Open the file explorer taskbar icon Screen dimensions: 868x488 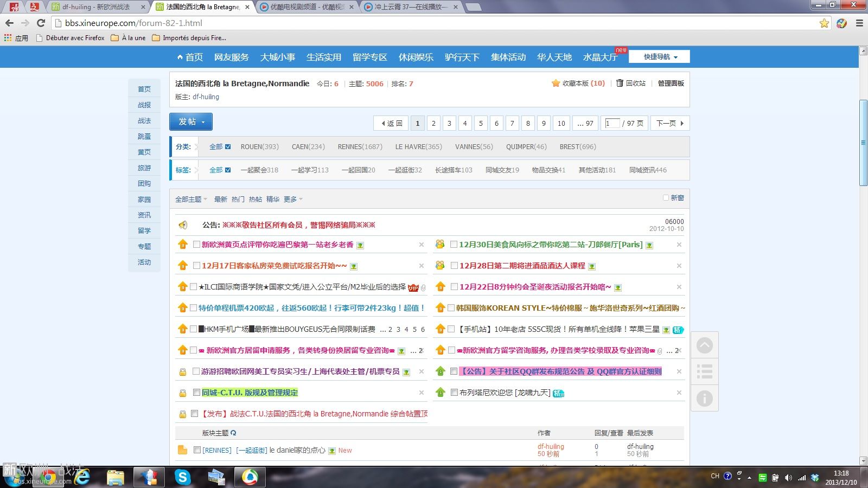point(116,477)
